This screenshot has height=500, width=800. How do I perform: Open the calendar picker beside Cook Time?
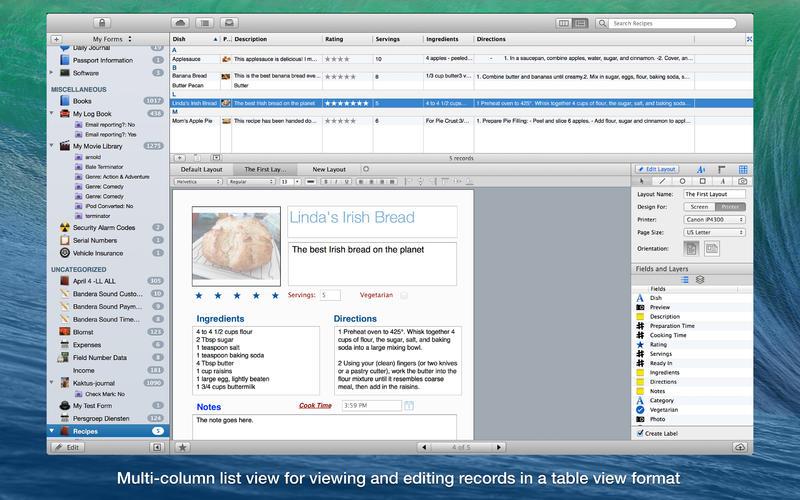409,406
